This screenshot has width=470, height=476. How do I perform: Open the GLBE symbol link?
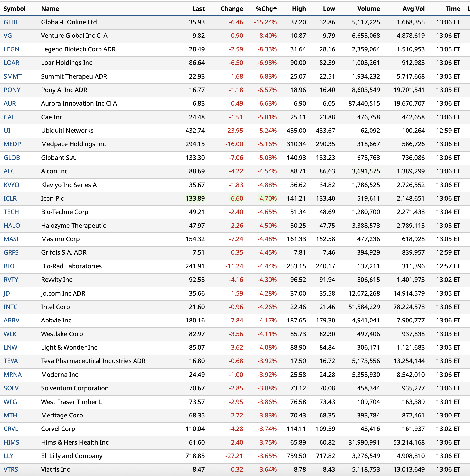coord(11,22)
